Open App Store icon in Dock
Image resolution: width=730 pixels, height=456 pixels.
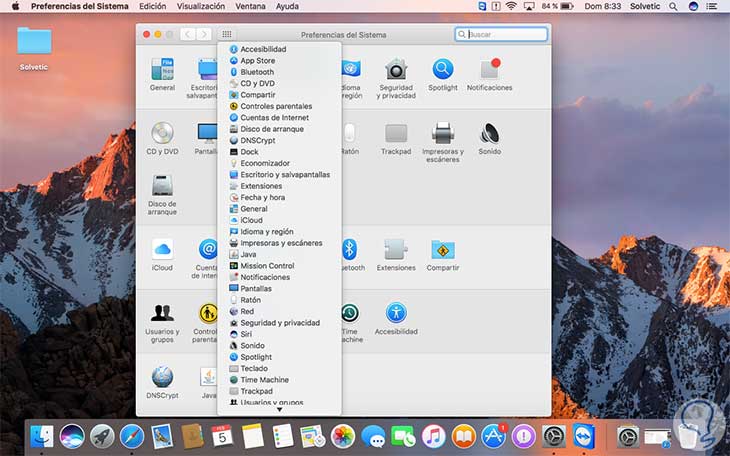(x=493, y=436)
